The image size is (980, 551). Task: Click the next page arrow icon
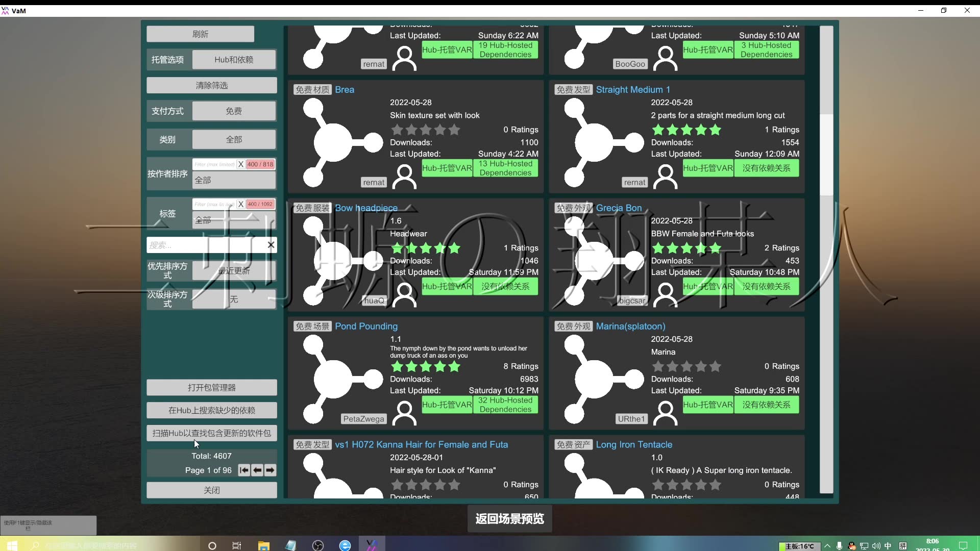click(269, 470)
